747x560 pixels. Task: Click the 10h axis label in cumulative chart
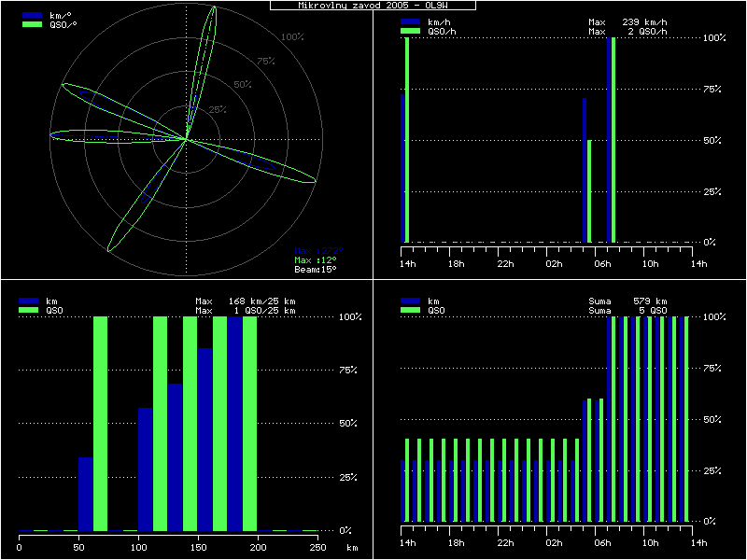pos(650,543)
